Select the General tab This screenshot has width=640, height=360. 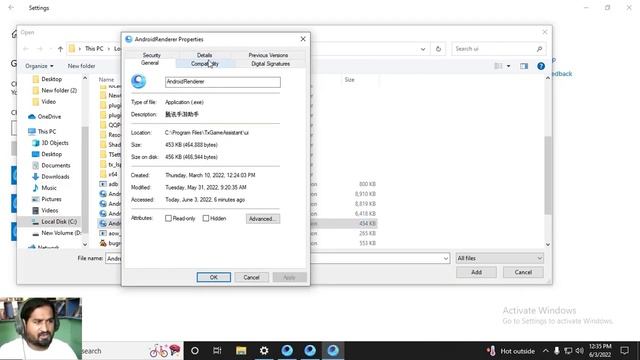[150, 63]
